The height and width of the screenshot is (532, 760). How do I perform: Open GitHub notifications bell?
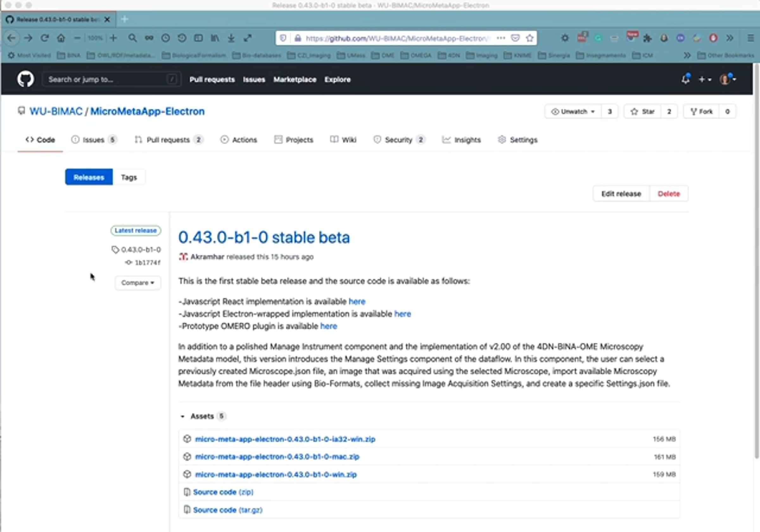click(x=685, y=79)
